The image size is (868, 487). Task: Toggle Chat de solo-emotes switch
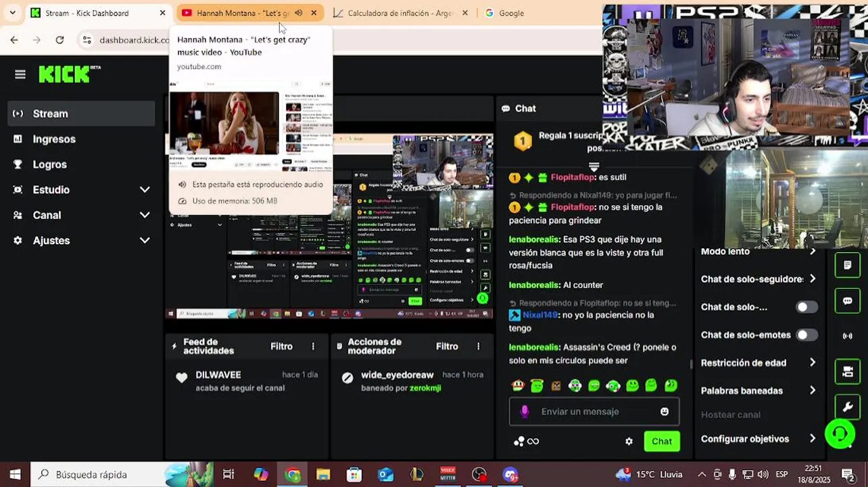806,335
